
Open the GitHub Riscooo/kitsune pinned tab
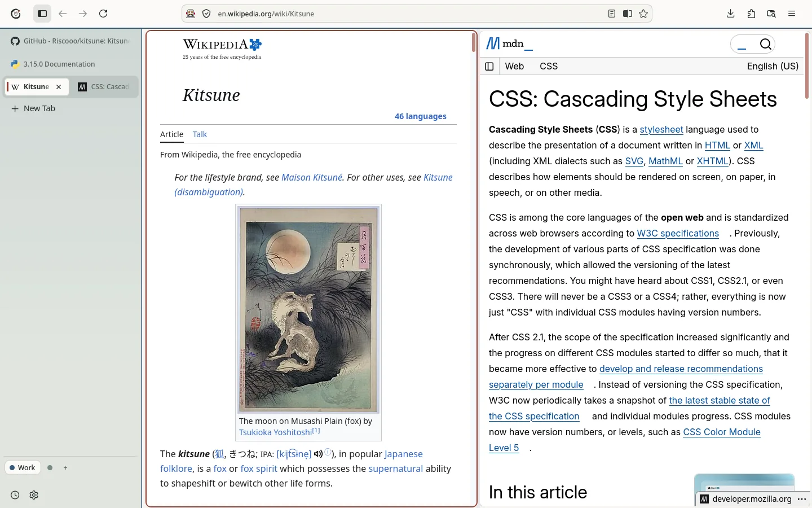tap(71, 41)
